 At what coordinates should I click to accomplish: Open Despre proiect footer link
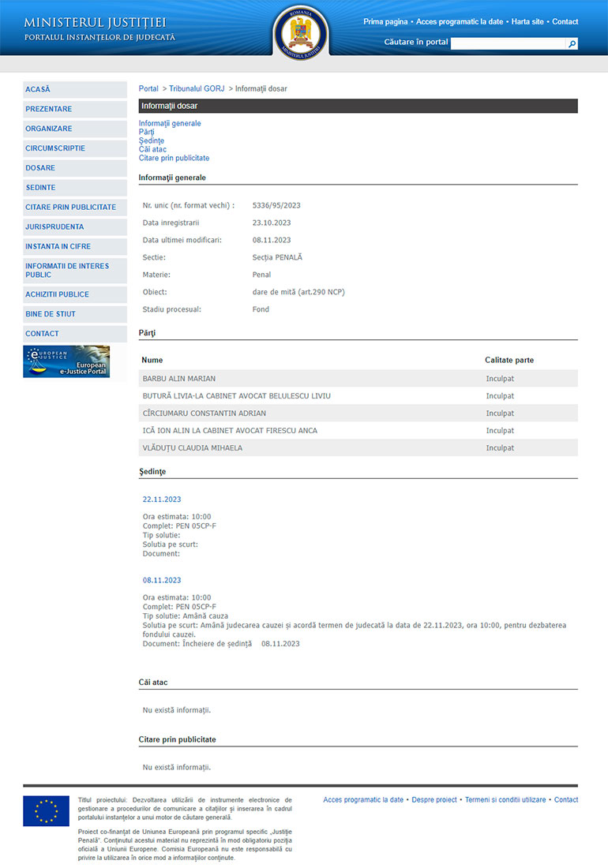point(434,800)
